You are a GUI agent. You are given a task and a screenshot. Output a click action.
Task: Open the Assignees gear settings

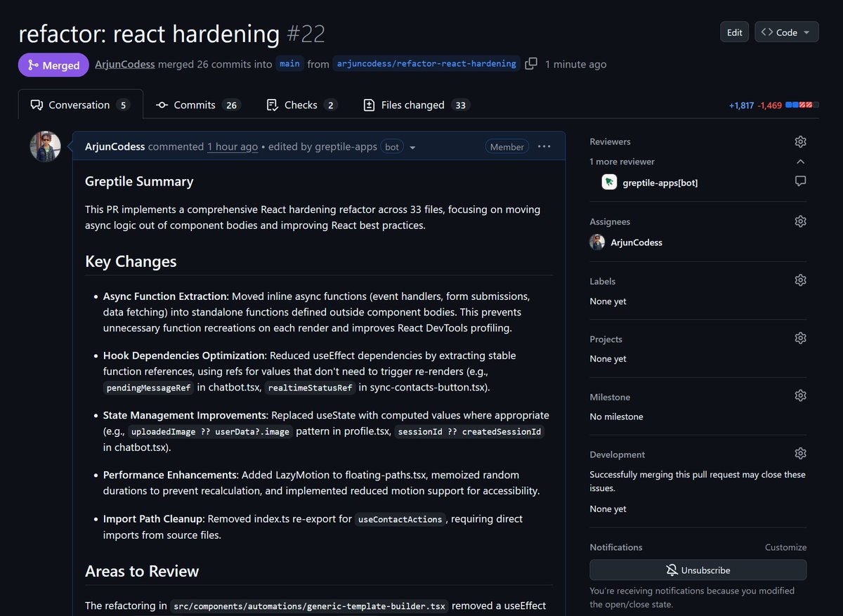tap(800, 221)
